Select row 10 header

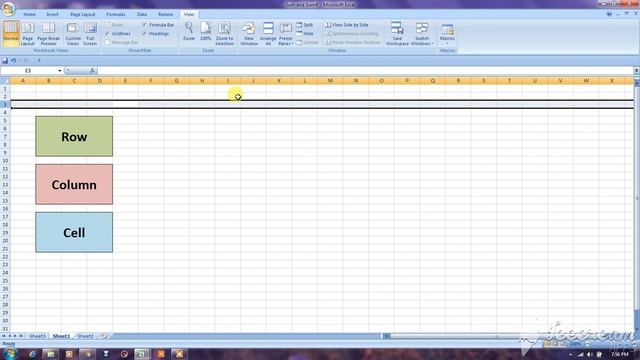click(x=5, y=160)
